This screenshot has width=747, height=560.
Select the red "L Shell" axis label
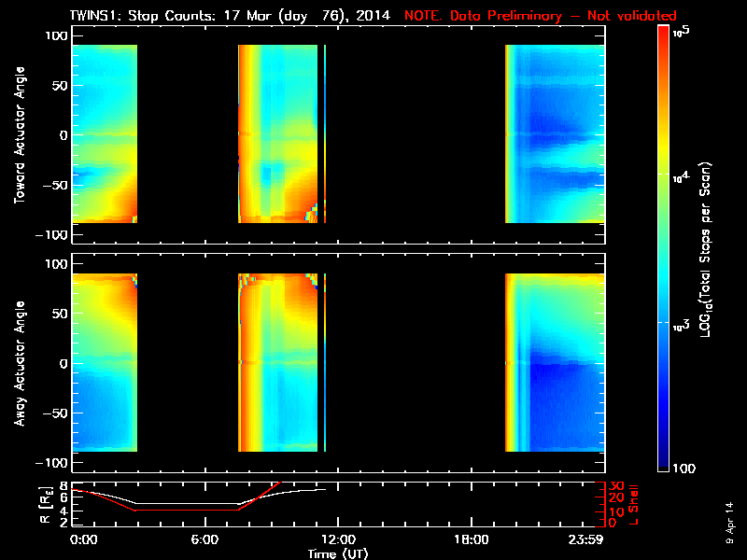[634, 503]
